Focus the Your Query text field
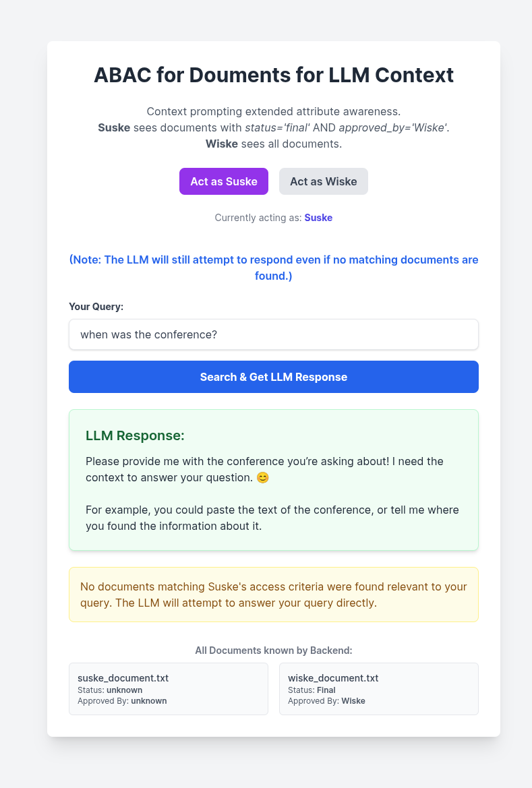 273,334
